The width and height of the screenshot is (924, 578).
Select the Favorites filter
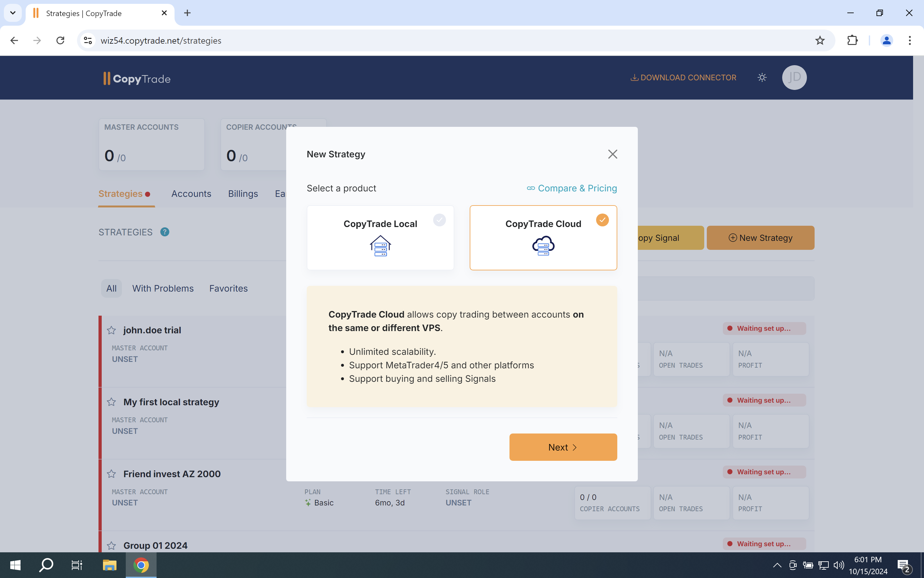[x=228, y=288]
